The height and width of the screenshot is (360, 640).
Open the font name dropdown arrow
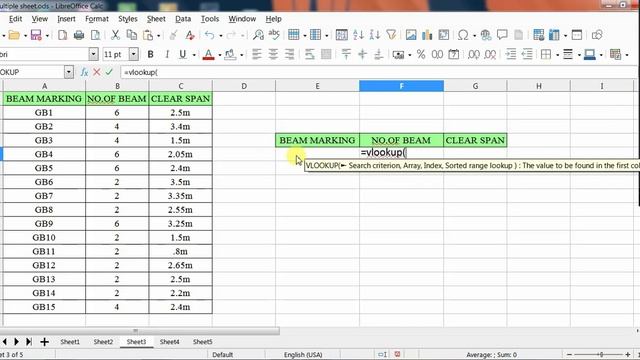point(93,54)
